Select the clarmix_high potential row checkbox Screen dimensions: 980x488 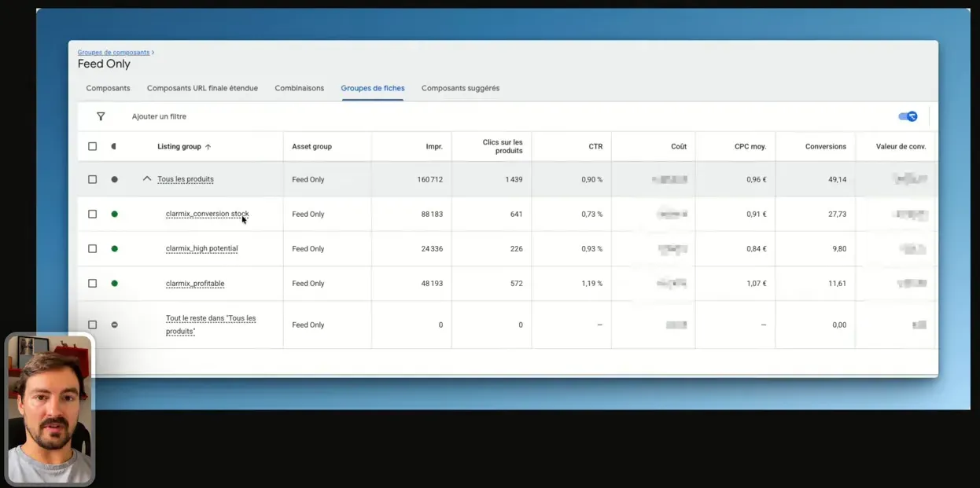point(92,248)
